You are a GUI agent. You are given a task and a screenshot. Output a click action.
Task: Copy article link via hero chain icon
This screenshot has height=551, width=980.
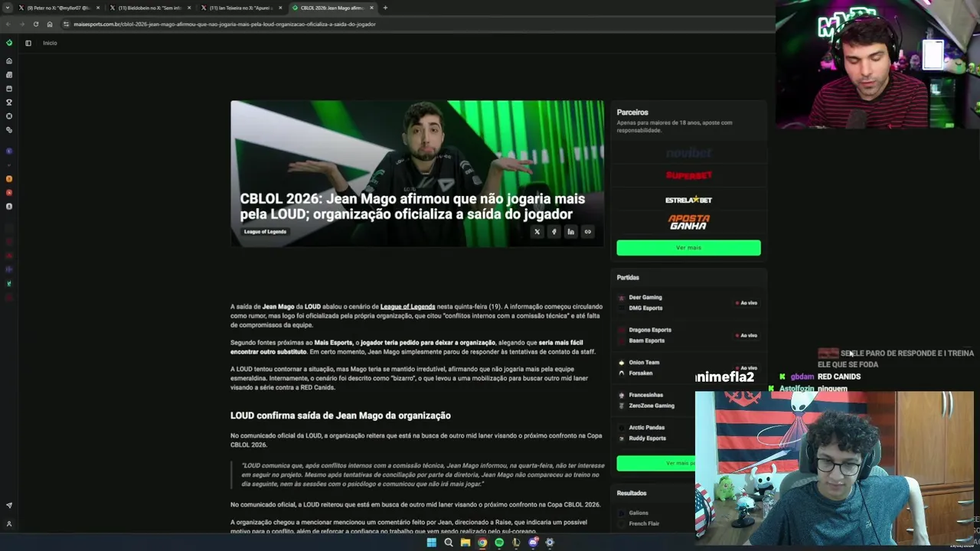click(587, 232)
